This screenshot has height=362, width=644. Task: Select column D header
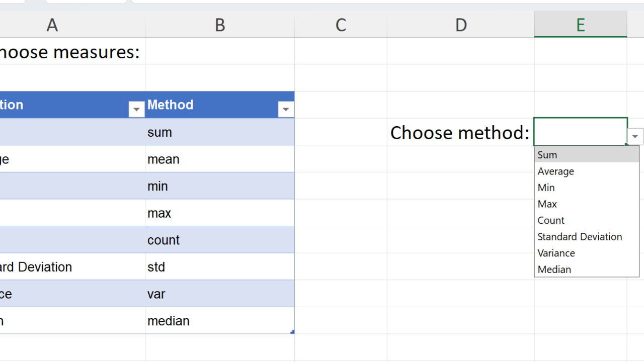tap(460, 25)
